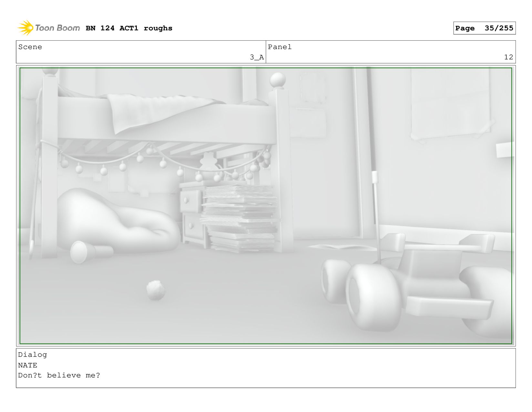Click the storyboard panel image
The height and width of the screenshot is (412, 532).
(266, 206)
